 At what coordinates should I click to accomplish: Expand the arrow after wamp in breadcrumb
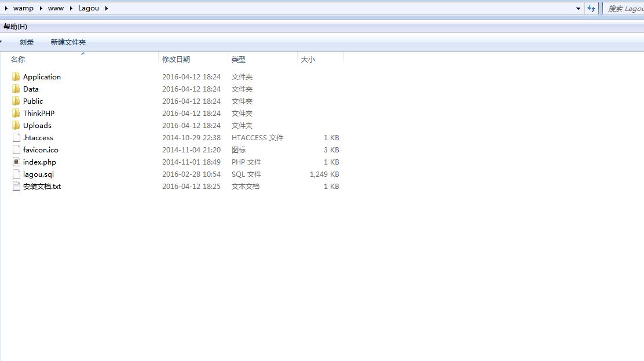[x=41, y=8]
